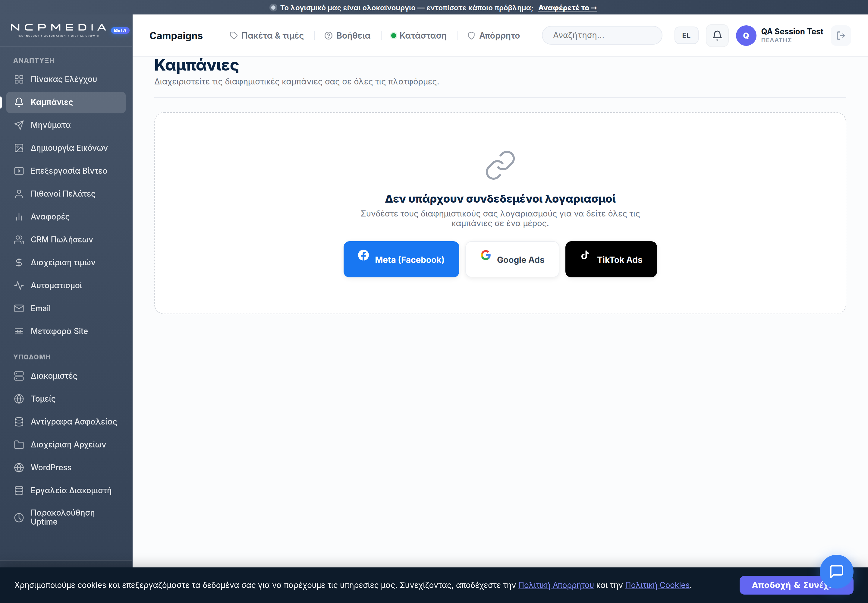This screenshot has width=868, height=603.
Task: Click the bar-chart icon for Αναφορές
Action: click(x=19, y=217)
